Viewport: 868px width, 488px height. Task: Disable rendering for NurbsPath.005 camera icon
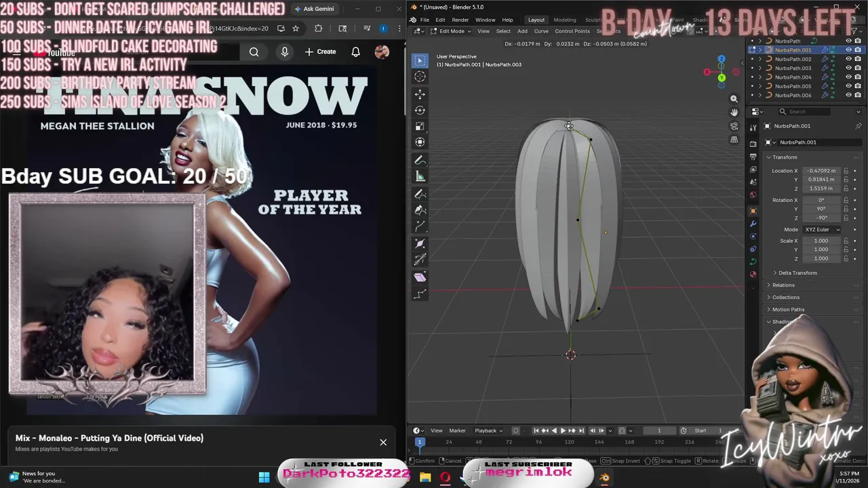pyautogui.click(x=858, y=86)
